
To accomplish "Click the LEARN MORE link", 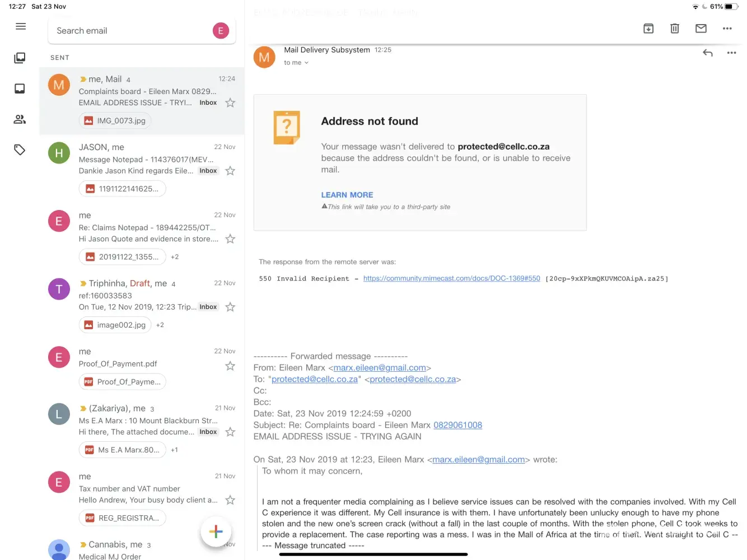I will (347, 195).
